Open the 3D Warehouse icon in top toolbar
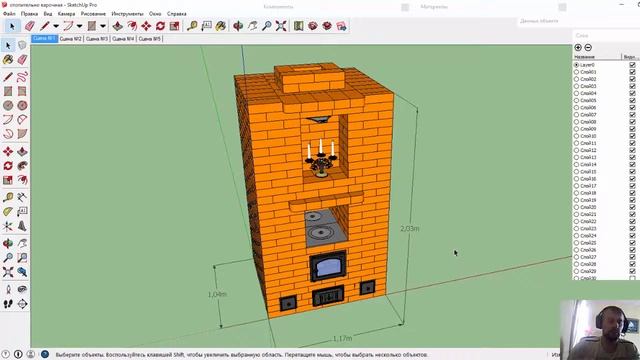Screen dimensions: 640x360 point(313,26)
